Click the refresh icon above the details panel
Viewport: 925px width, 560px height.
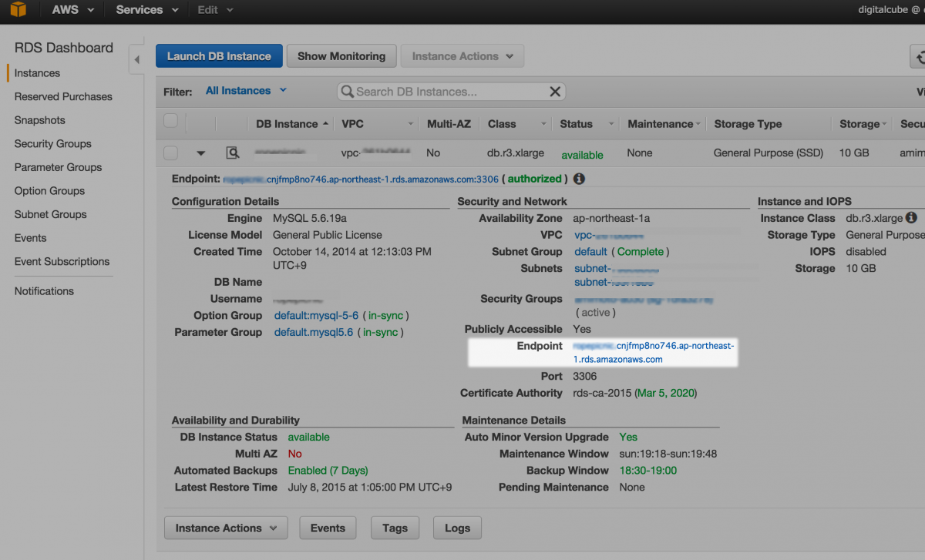[x=920, y=56]
